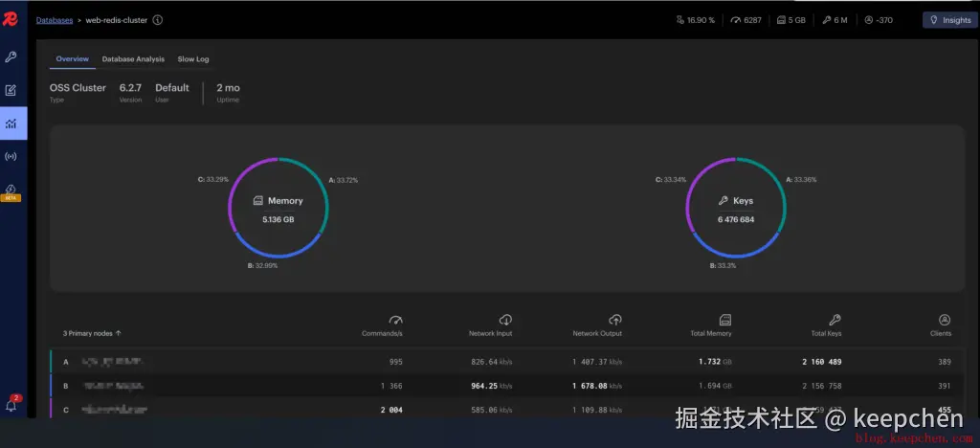Click the 1 407.37 kb/s network output value

597,362
